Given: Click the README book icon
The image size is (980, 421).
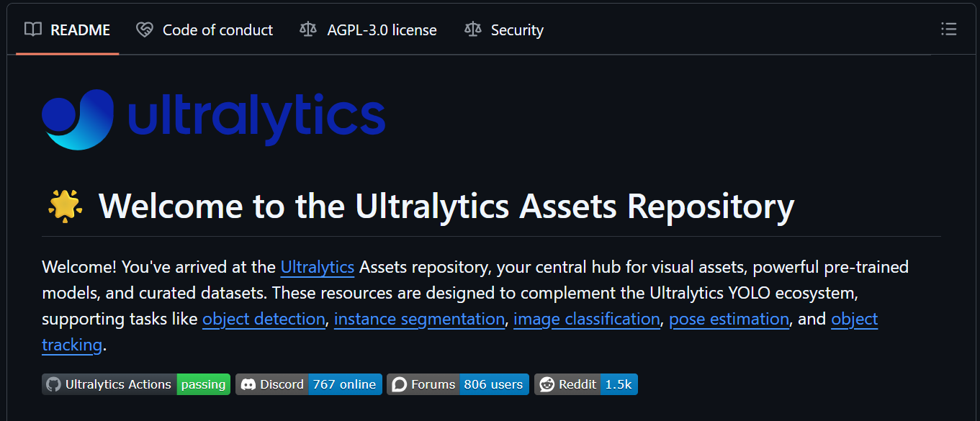Looking at the screenshot, I should pyautogui.click(x=33, y=30).
